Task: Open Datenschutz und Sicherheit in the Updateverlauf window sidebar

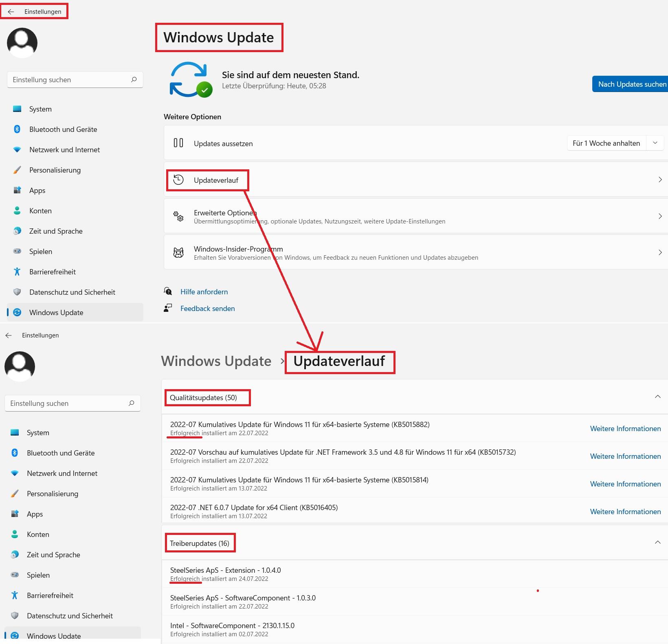Action: [73, 616]
